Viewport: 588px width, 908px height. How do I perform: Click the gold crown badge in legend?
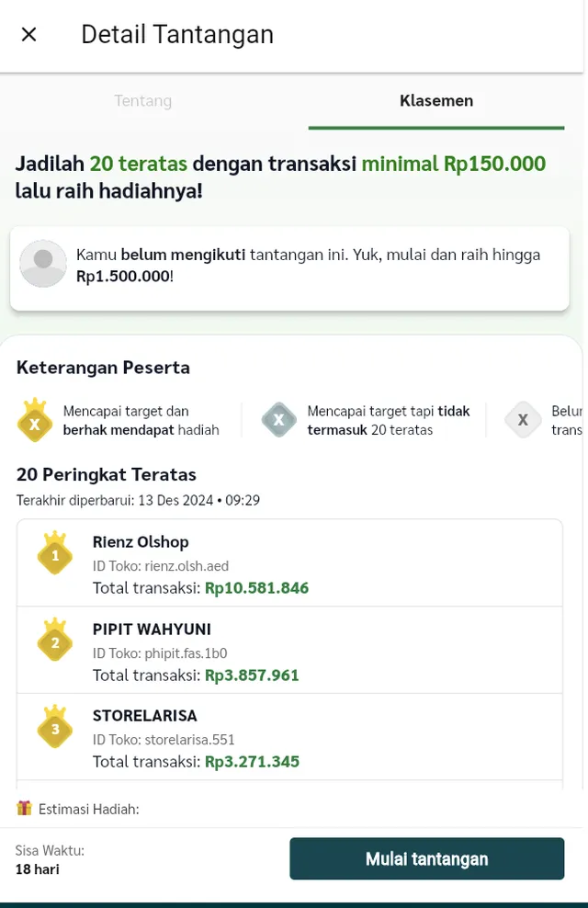tap(35, 421)
